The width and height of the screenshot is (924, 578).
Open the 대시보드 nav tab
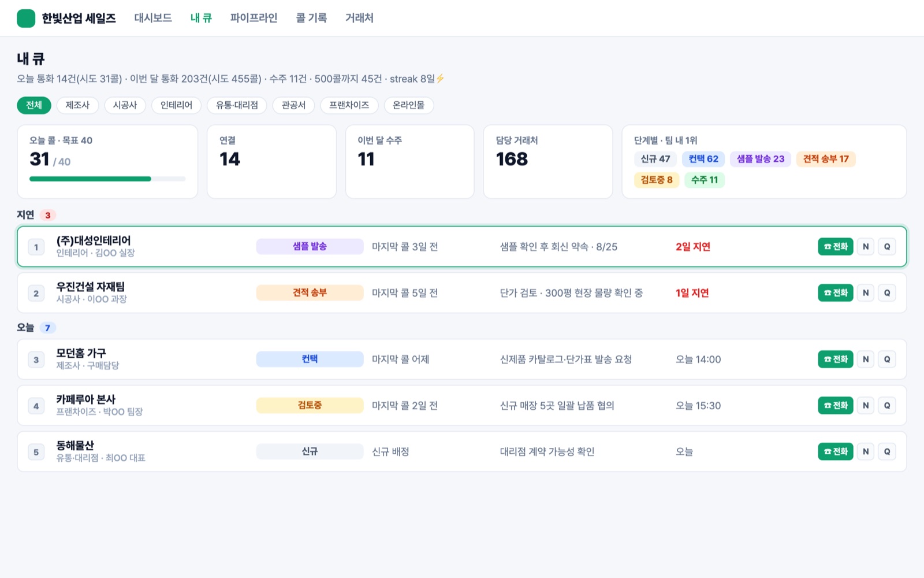click(x=153, y=18)
